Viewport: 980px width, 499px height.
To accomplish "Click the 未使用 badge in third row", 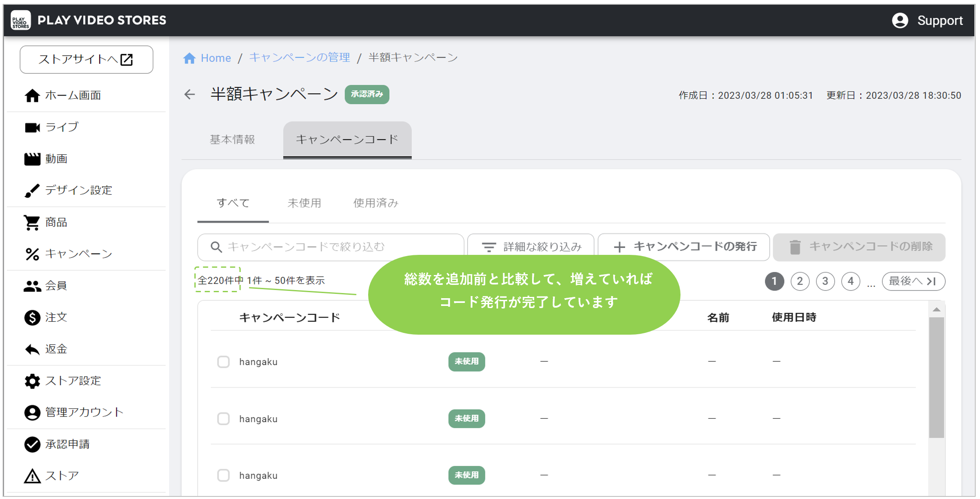I will tap(466, 475).
